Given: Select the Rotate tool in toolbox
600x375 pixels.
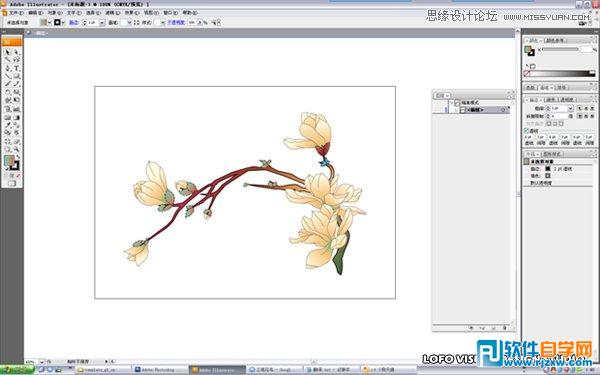Looking at the screenshot, I should (8, 92).
